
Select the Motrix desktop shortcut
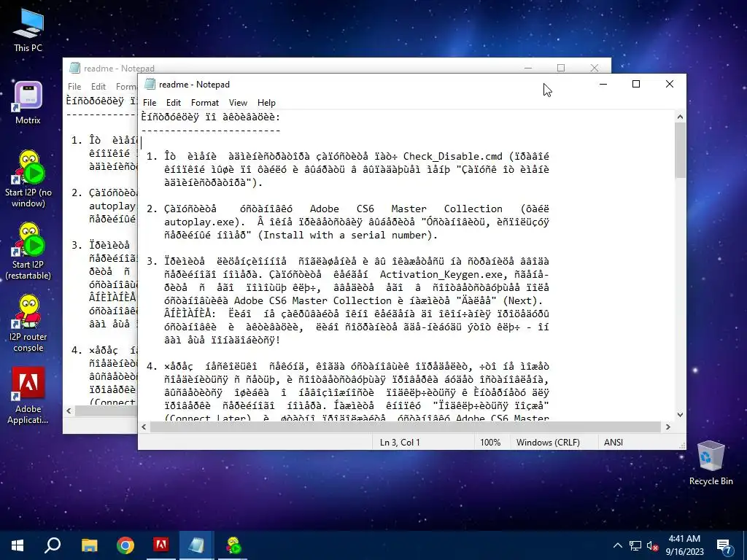(28, 103)
